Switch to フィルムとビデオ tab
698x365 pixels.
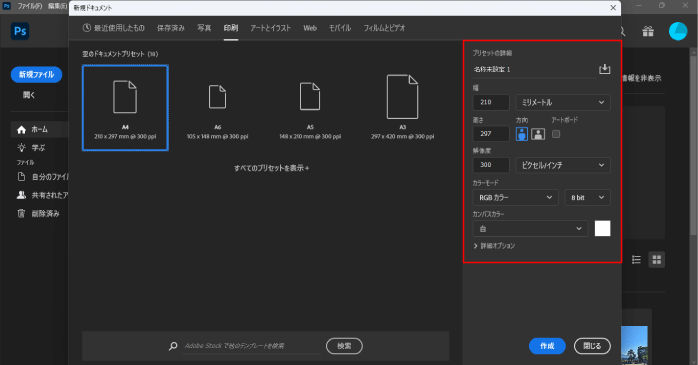point(384,28)
